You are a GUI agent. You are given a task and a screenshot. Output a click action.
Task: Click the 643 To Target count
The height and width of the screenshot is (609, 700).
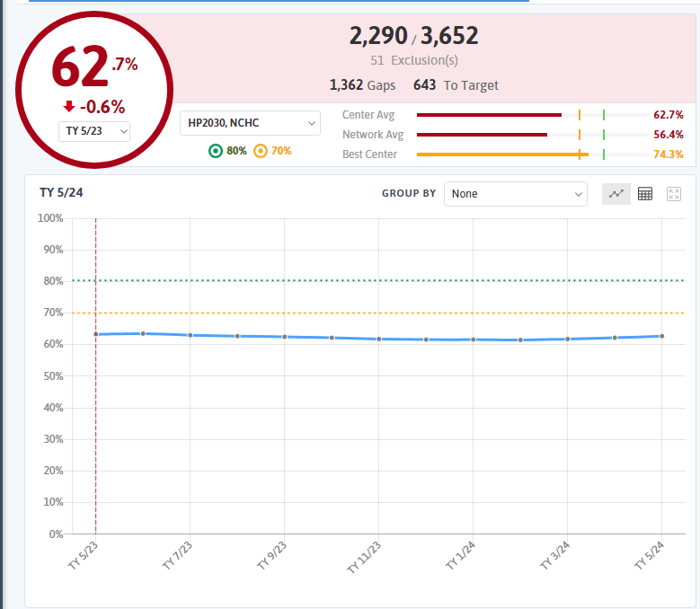coord(456,85)
